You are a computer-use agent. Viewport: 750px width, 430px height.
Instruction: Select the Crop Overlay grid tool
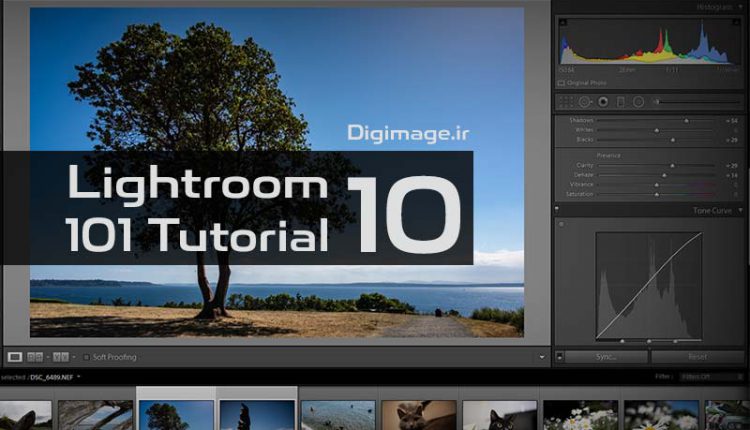[x=567, y=101]
